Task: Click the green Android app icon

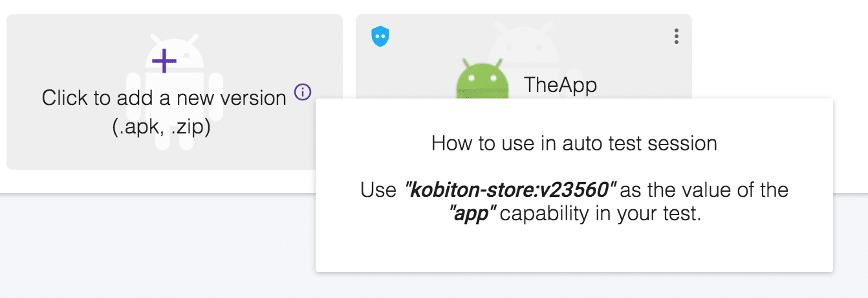Action: pos(480,80)
